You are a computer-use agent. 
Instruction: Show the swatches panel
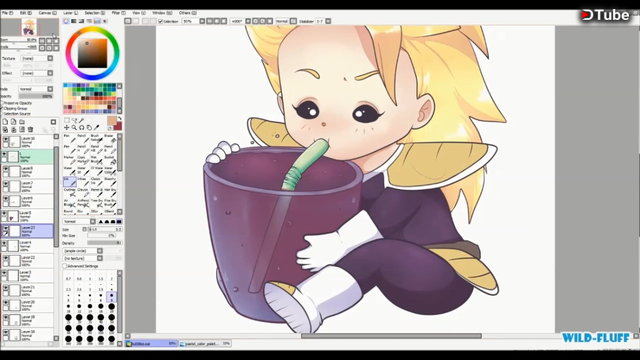coord(97,21)
